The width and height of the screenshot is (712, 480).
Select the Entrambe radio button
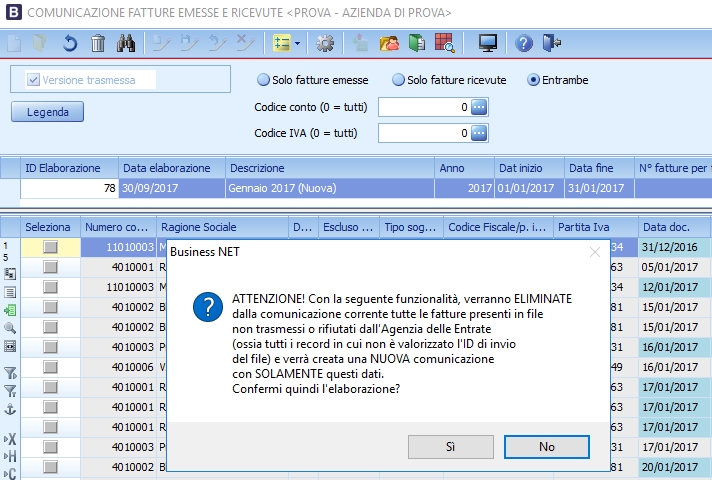(x=534, y=80)
